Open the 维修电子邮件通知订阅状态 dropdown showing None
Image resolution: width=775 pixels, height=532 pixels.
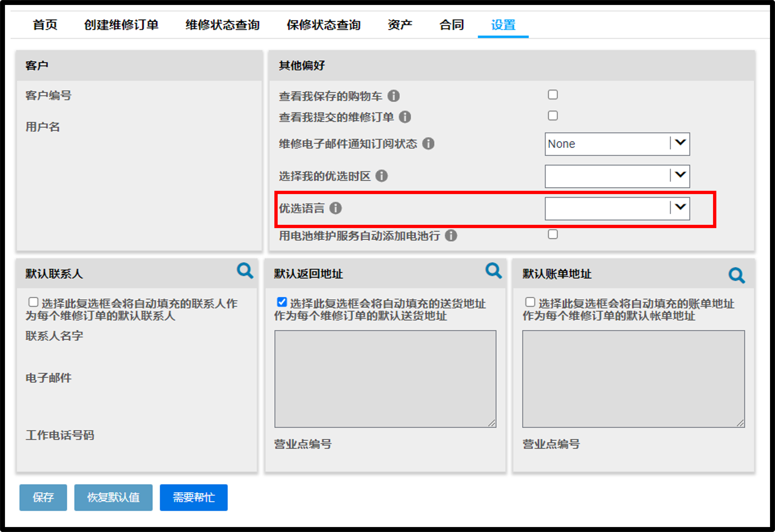point(617,144)
